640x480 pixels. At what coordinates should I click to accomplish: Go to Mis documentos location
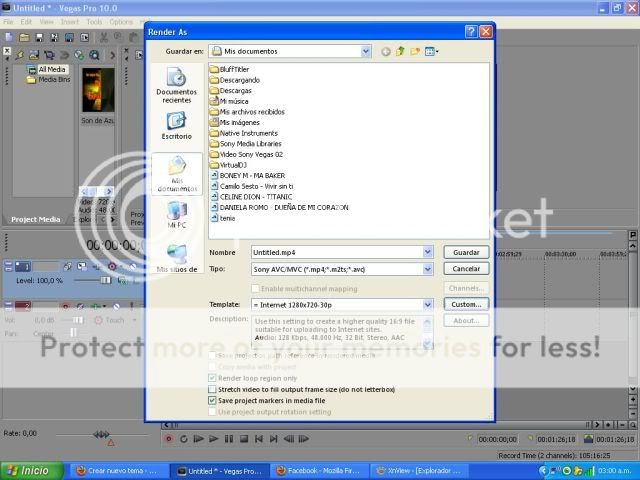pyautogui.click(x=177, y=174)
